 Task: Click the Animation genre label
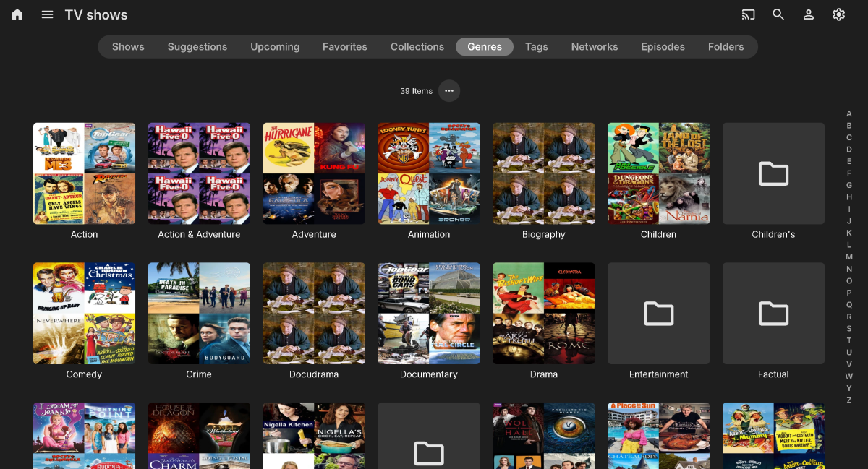tap(429, 235)
